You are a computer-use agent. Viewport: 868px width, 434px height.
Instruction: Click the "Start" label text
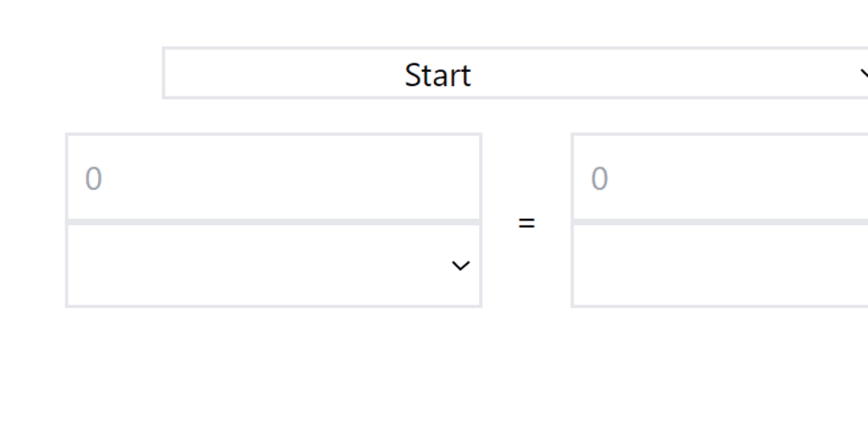pos(437,76)
